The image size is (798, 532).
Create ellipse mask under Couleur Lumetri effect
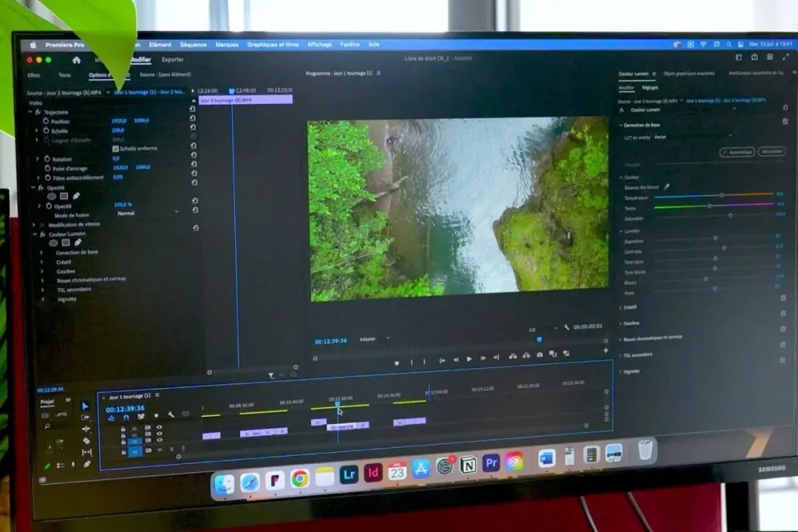point(53,243)
